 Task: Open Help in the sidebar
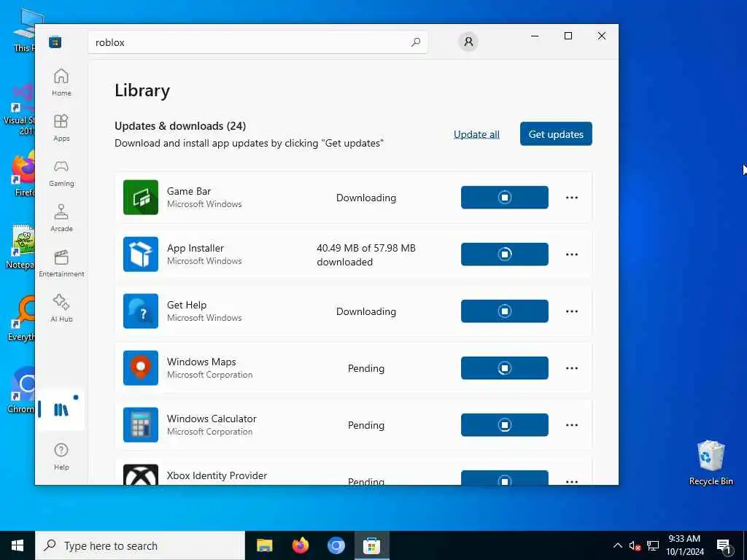(x=61, y=456)
